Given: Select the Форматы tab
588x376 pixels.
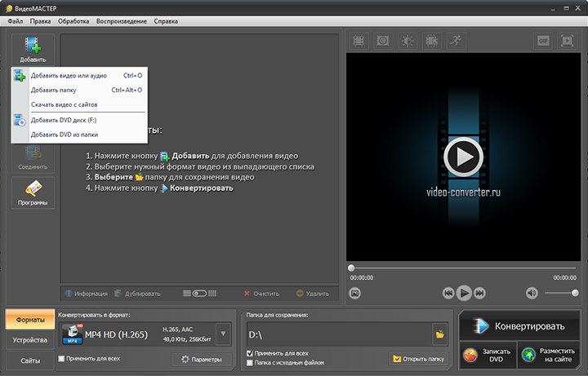Looking at the screenshot, I should coord(30,320).
